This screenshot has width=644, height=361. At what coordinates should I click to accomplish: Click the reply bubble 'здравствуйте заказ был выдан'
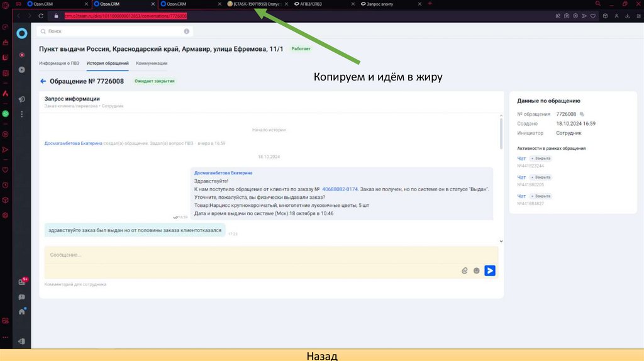(135, 230)
